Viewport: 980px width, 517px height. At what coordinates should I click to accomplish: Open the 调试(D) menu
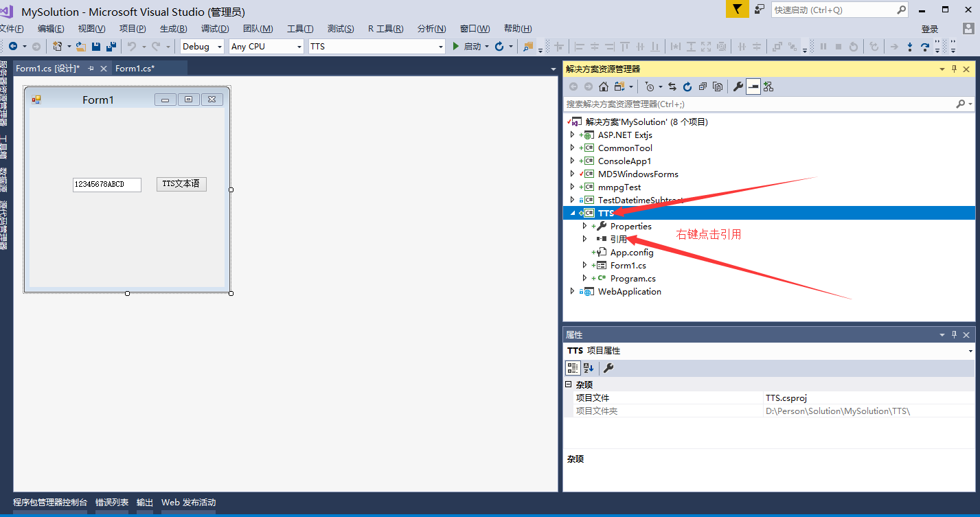point(215,28)
